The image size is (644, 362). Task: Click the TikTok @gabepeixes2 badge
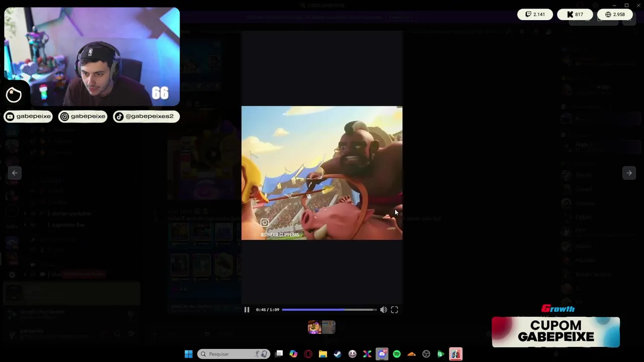[146, 116]
